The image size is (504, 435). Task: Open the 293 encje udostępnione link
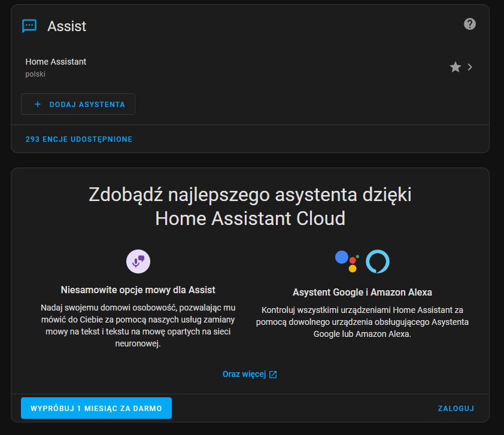pyautogui.click(x=79, y=139)
